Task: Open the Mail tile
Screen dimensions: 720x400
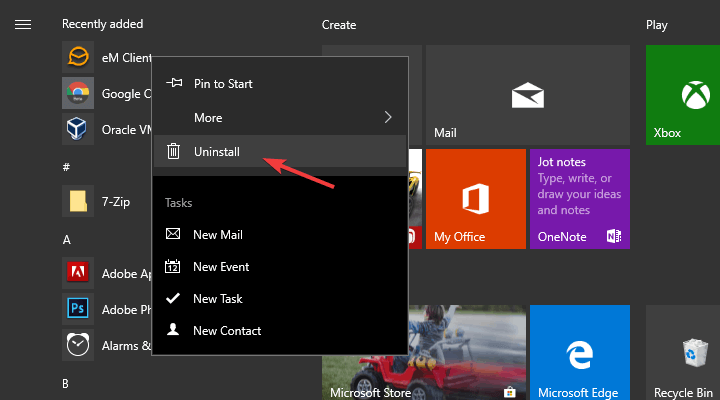Action: point(528,95)
